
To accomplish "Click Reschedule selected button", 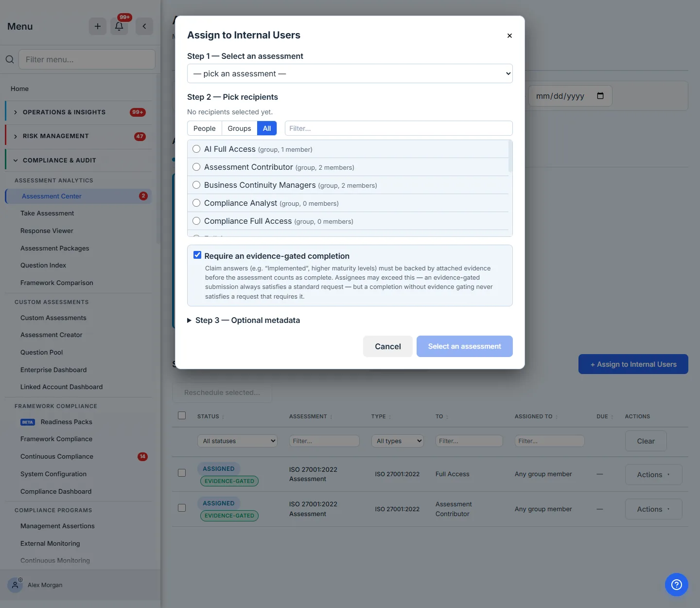I will click(x=222, y=393).
